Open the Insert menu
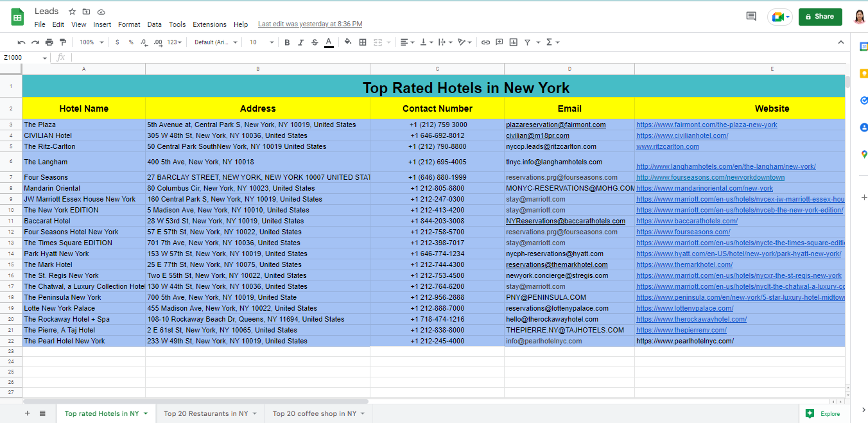 pos(102,24)
